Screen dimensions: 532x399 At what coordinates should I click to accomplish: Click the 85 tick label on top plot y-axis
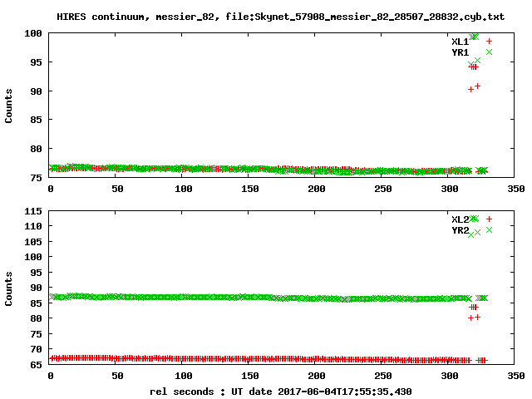(36, 120)
